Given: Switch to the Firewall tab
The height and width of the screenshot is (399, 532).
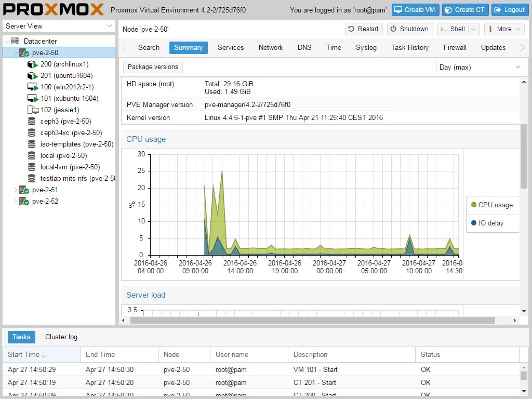Looking at the screenshot, I should pos(455,47).
